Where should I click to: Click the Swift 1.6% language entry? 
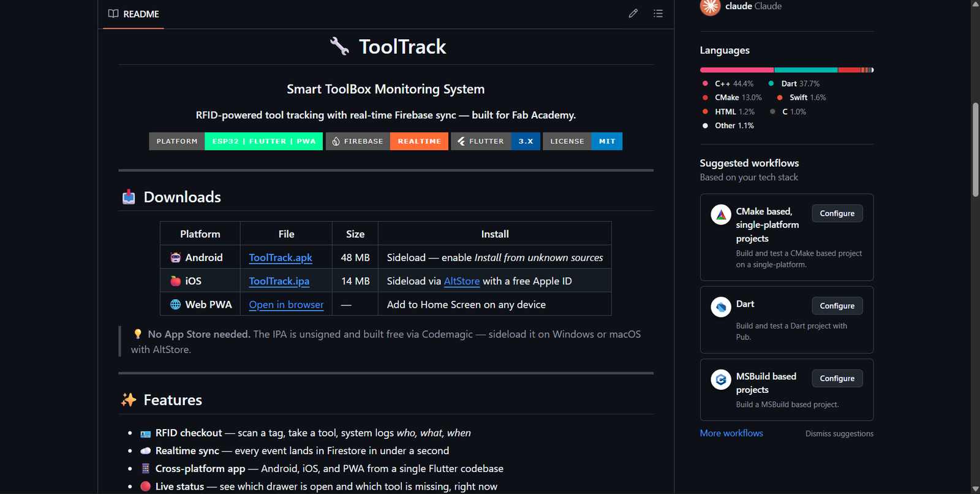coord(801,98)
